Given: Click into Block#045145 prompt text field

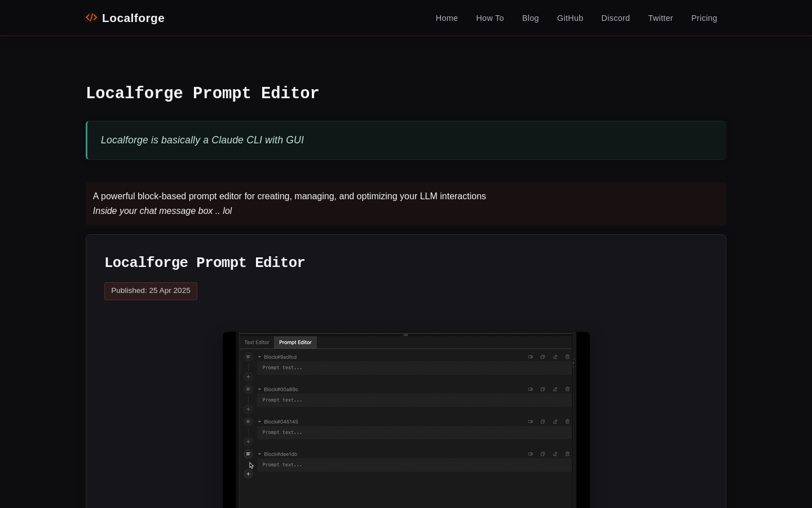Looking at the screenshot, I should point(414,432).
